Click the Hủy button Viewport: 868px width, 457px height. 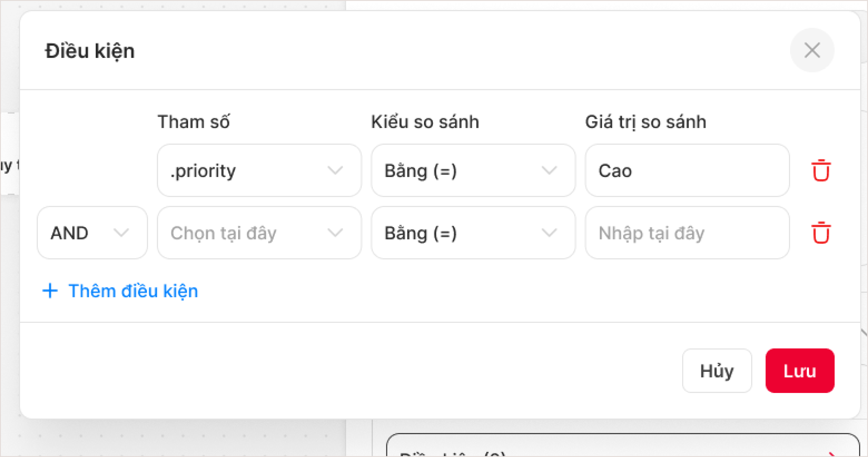tap(717, 371)
